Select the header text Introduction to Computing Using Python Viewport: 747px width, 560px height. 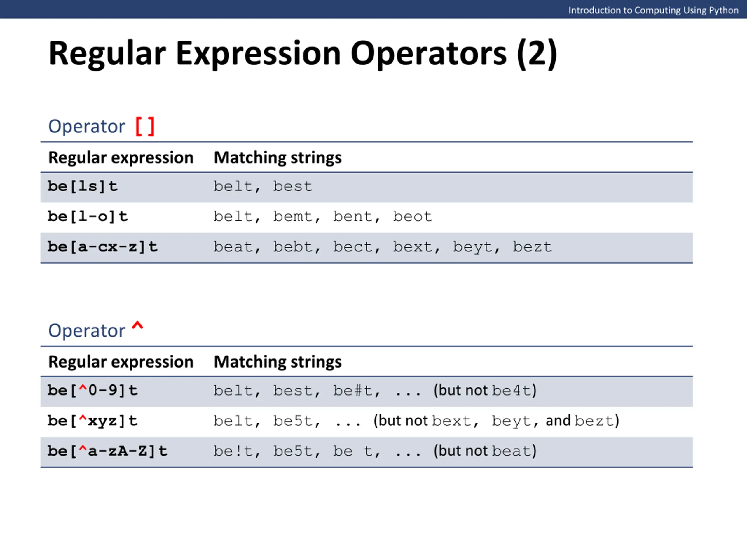[x=653, y=10]
